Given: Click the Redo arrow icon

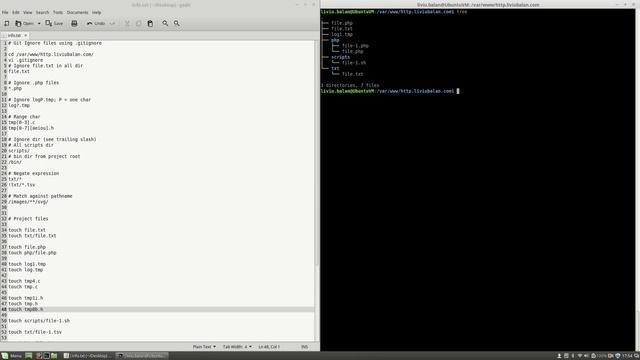Looking at the screenshot, I should click(112, 23).
